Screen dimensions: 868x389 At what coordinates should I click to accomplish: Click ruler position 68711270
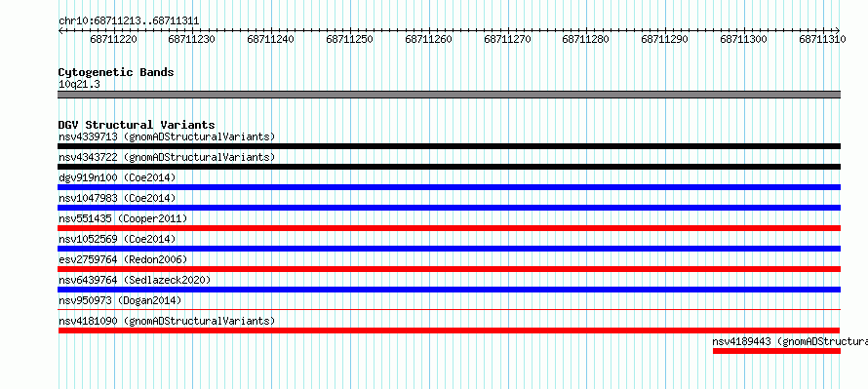point(507,39)
